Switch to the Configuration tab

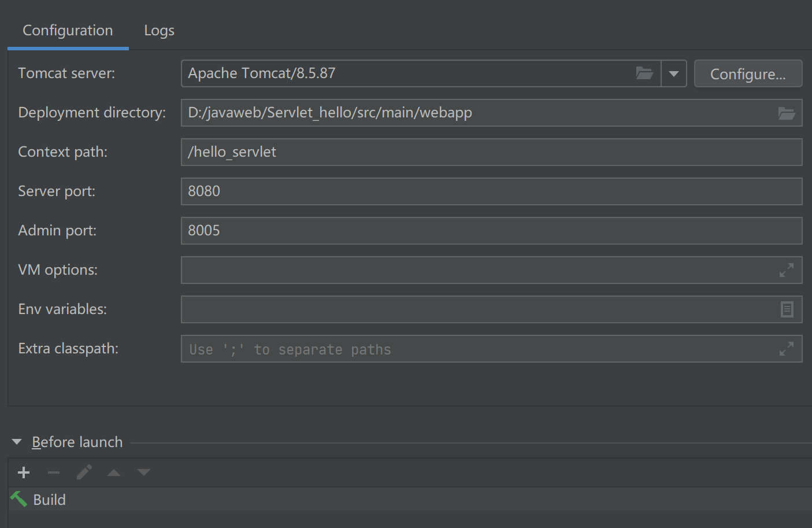pos(68,31)
